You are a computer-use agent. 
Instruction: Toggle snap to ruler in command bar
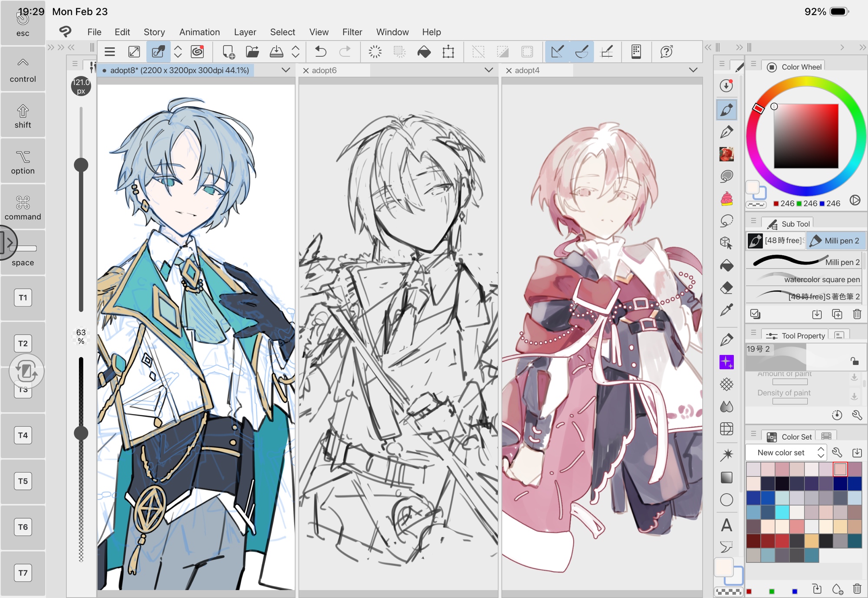click(557, 52)
